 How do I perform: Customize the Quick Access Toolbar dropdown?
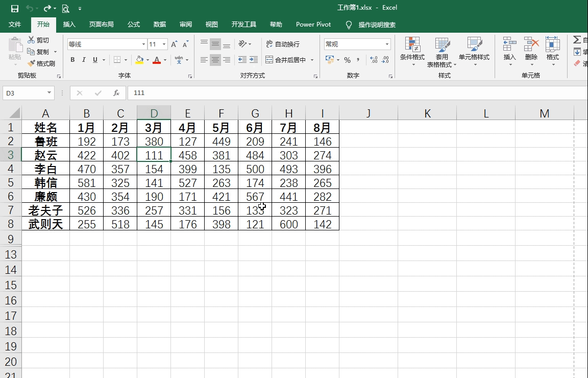80,8
